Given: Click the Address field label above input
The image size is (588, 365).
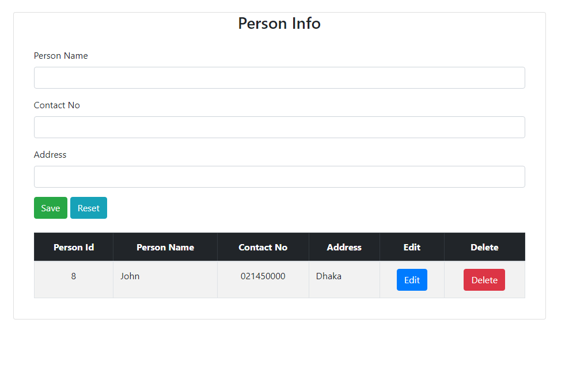Looking at the screenshot, I should tap(50, 155).
